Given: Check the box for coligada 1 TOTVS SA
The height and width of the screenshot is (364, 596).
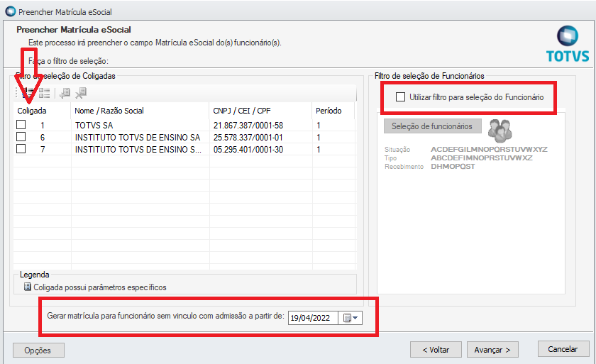Looking at the screenshot, I should tap(21, 125).
